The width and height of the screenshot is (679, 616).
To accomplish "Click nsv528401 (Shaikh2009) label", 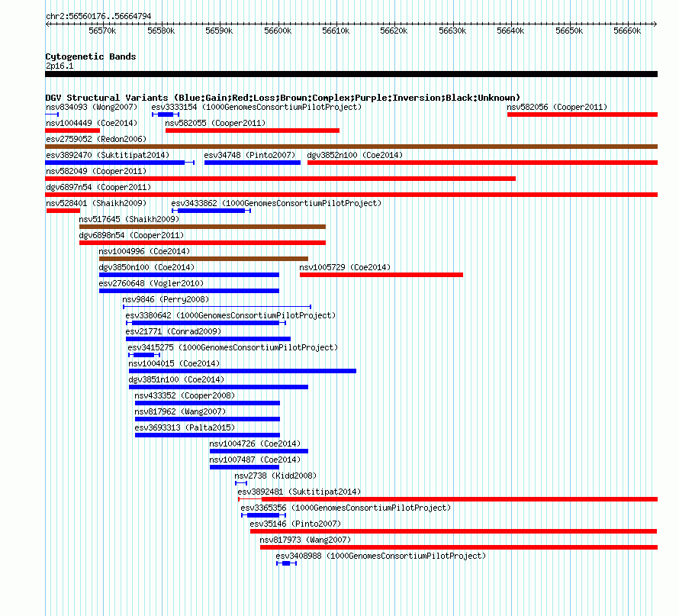I will [96, 203].
